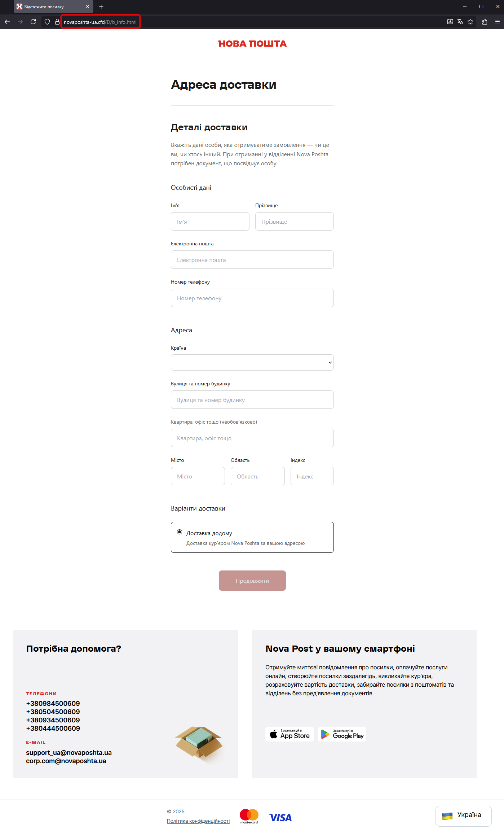Reload the current page
The width and height of the screenshot is (504, 831).
click(x=33, y=22)
